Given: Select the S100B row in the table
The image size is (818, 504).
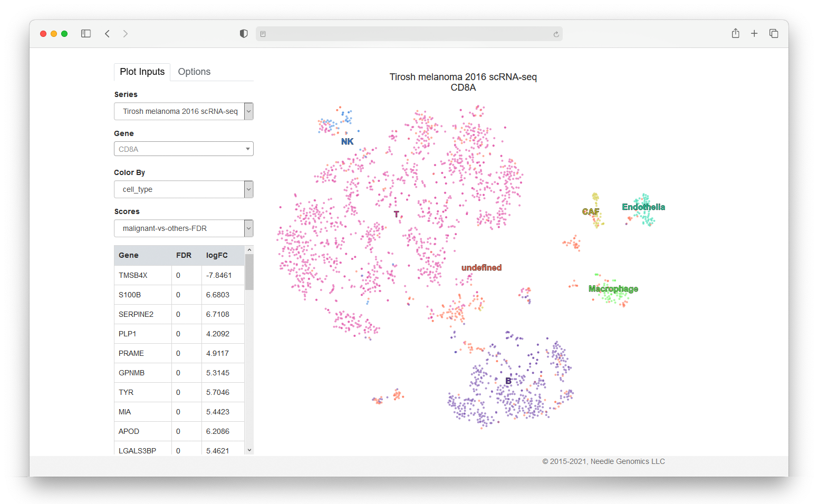Looking at the screenshot, I should [179, 295].
